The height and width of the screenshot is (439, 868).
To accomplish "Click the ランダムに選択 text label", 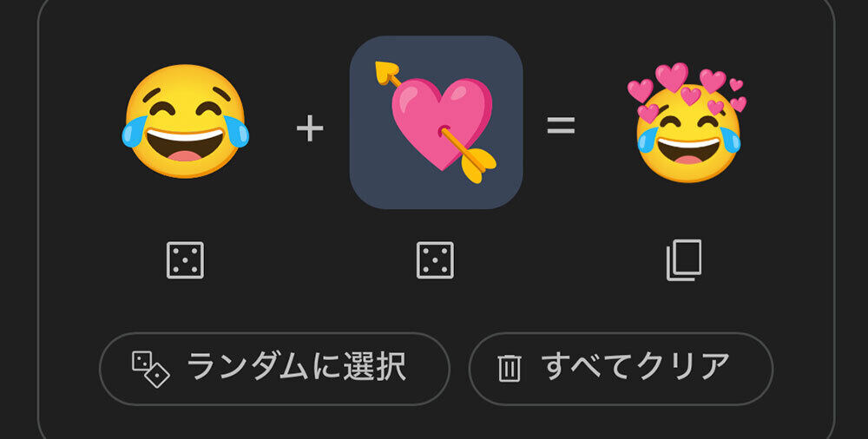I will coord(297,368).
